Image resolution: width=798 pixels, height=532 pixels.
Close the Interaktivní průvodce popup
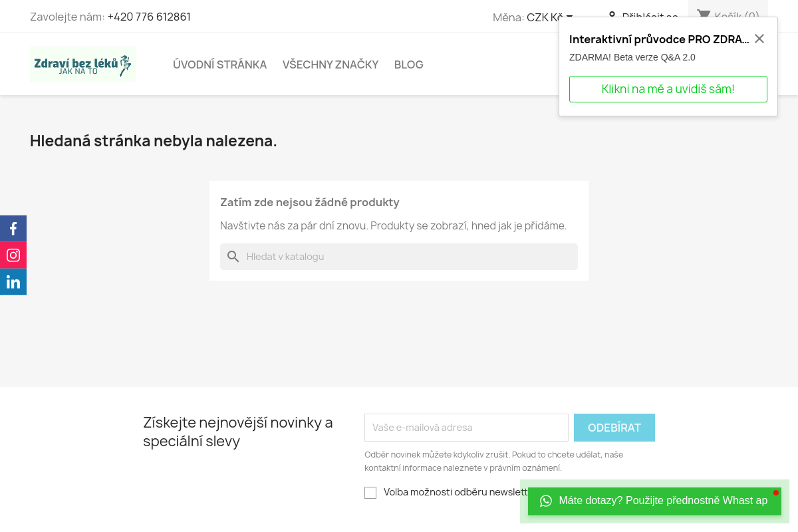click(759, 39)
